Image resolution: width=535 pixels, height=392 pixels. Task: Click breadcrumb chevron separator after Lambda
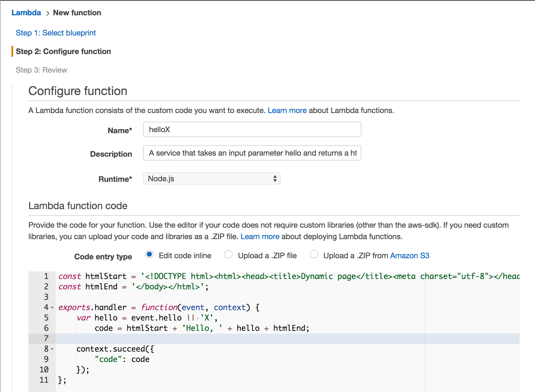[47, 13]
